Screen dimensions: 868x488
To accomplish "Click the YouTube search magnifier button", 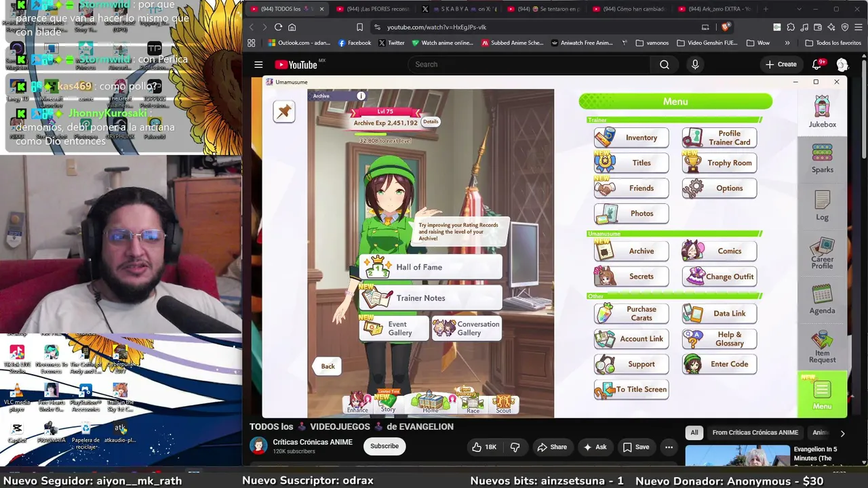I will tap(665, 64).
